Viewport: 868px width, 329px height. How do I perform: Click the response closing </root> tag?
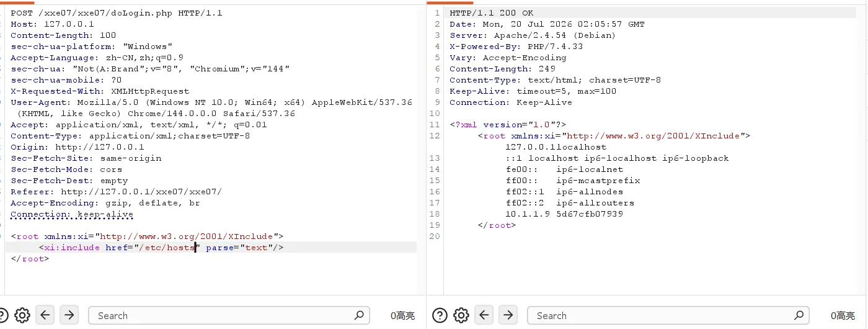tap(497, 225)
